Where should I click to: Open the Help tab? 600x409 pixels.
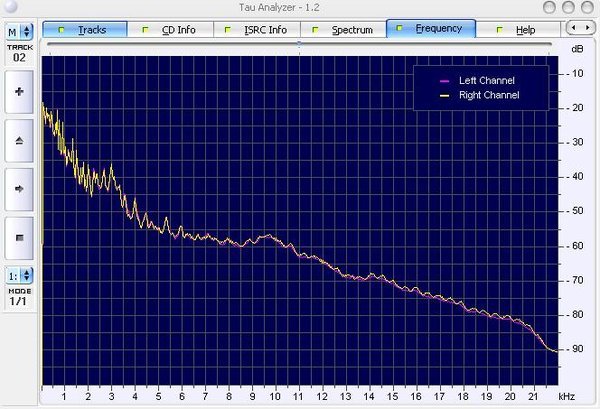tap(518, 29)
